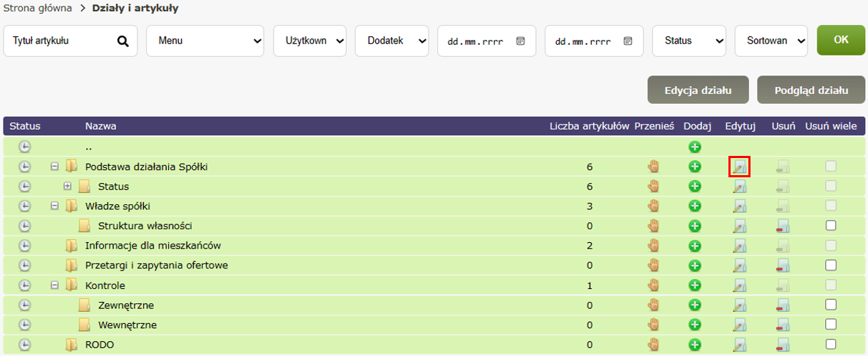
Task: Click the search magnifier icon
Action: 123,41
